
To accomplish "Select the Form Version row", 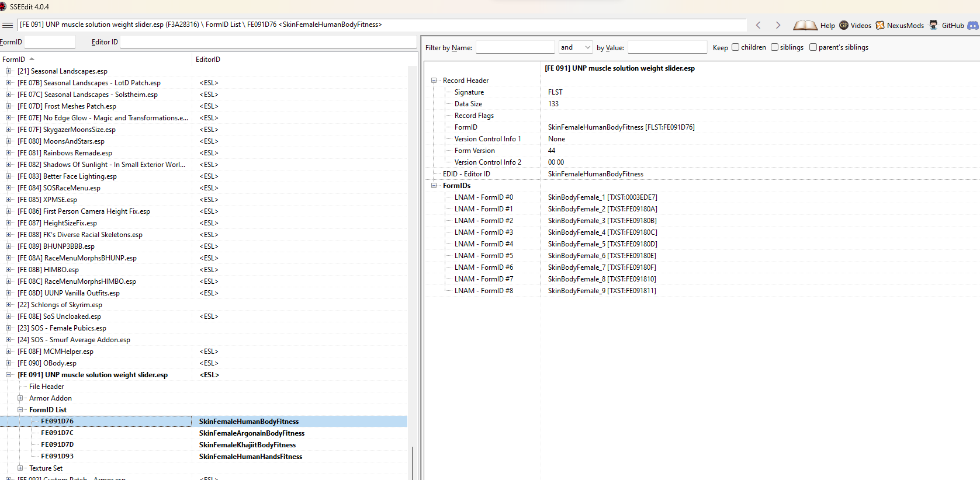I will pyautogui.click(x=701, y=151).
